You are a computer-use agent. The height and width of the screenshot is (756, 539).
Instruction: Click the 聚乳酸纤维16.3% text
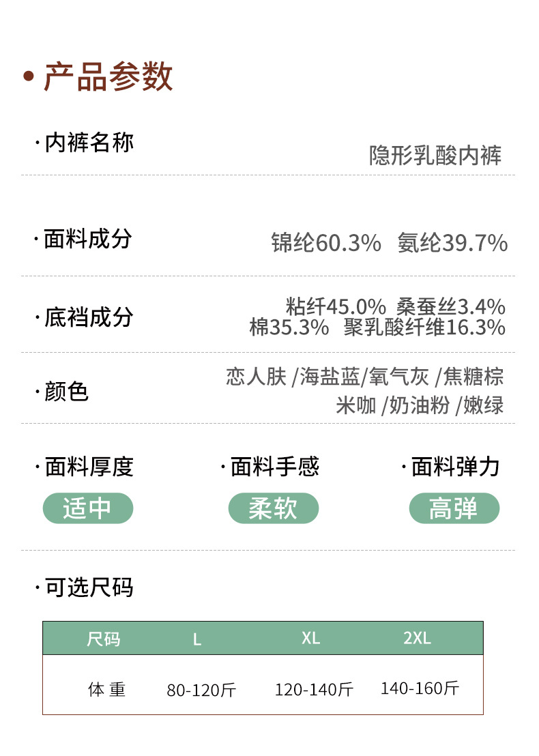(x=424, y=328)
